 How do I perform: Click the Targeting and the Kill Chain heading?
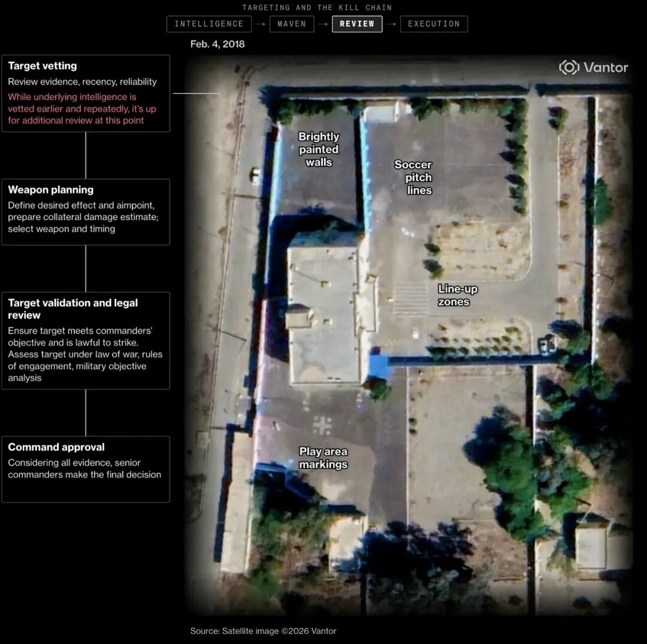[x=317, y=7]
